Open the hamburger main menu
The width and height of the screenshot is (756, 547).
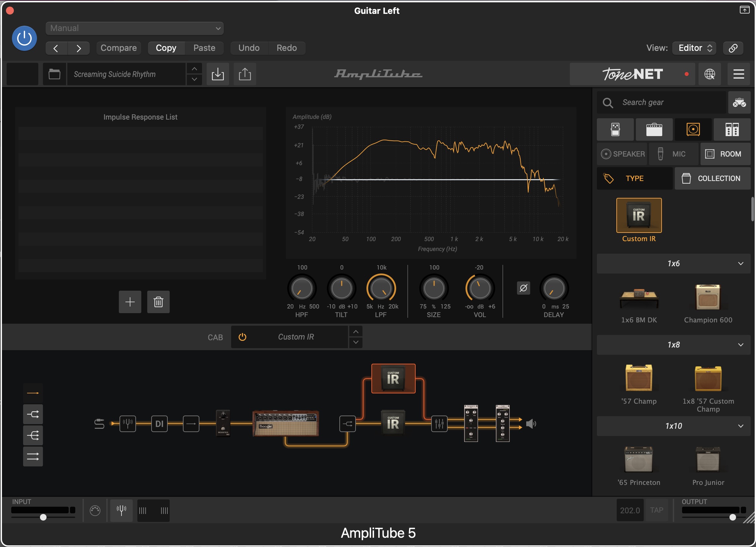[739, 74]
